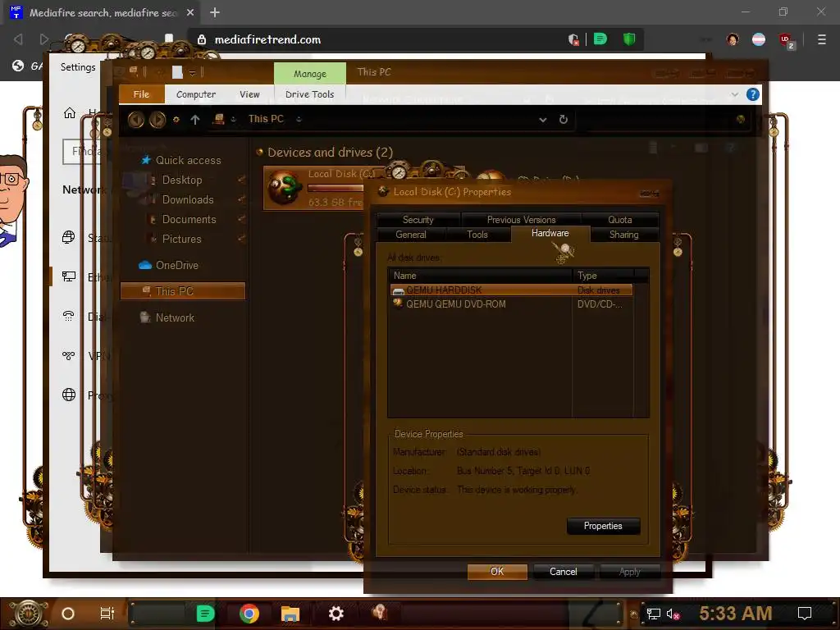This screenshot has width=840, height=630.
Task: Click the device Properties button
Action: coord(603,526)
